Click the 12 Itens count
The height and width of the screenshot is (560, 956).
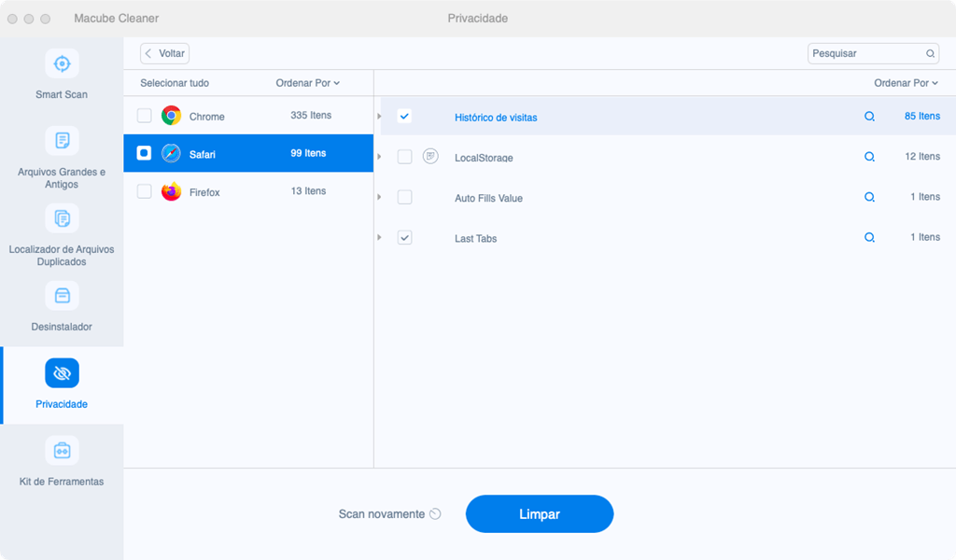[921, 156]
